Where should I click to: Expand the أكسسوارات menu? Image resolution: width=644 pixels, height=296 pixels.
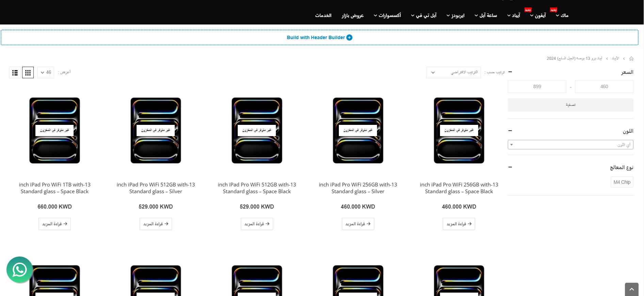[387, 15]
